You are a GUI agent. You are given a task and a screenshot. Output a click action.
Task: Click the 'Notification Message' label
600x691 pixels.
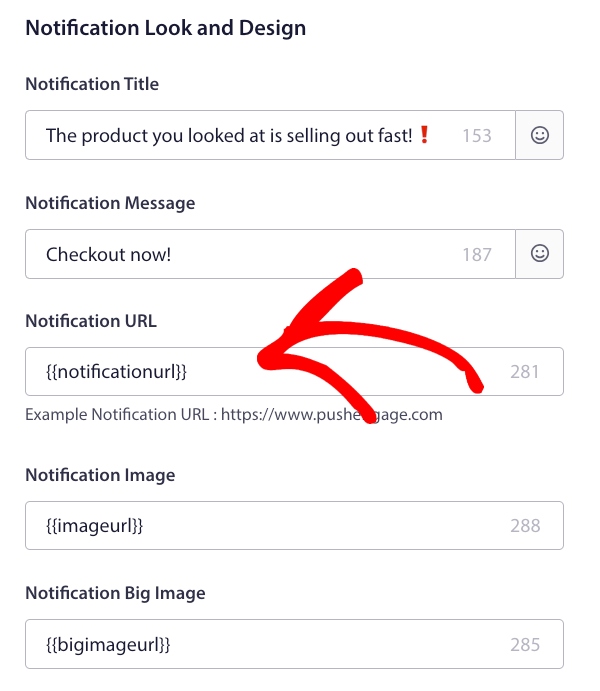pyautogui.click(x=110, y=203)
